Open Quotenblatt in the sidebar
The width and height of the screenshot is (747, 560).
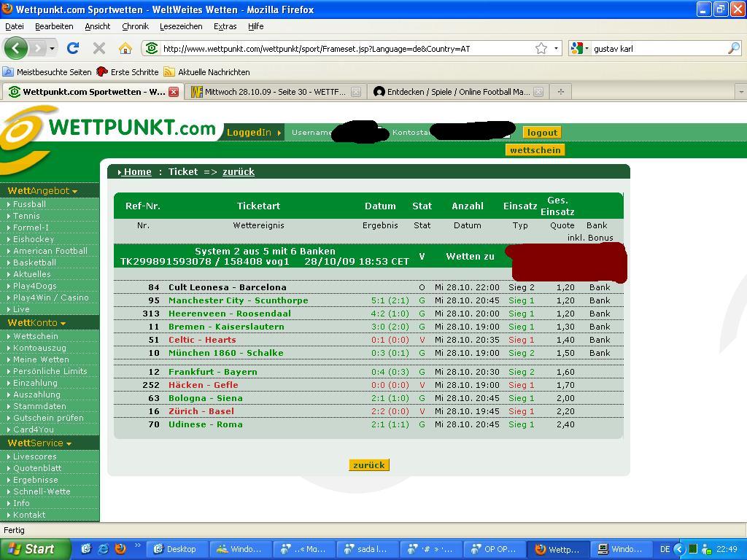tap(37, 468)
